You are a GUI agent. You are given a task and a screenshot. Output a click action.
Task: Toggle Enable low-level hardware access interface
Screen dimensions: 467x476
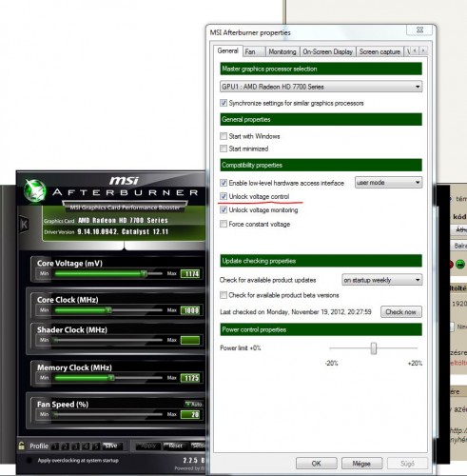(x=224, y=183)
